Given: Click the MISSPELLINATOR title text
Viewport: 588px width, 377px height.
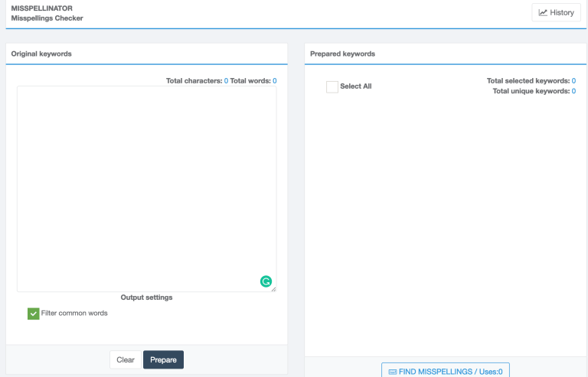Looking at the screenshot, I should point(41,8).
